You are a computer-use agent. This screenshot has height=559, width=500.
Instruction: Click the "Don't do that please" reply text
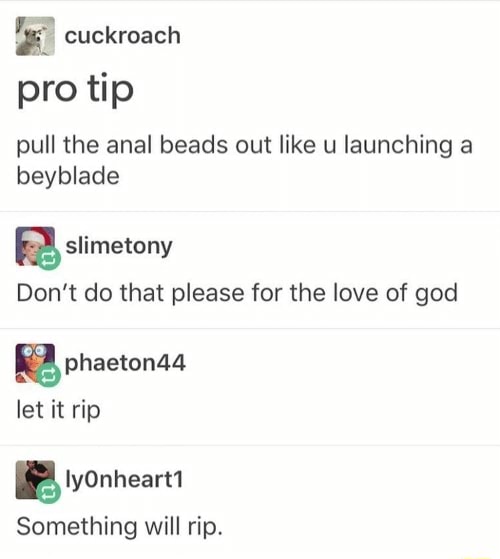tap(237, 293)
